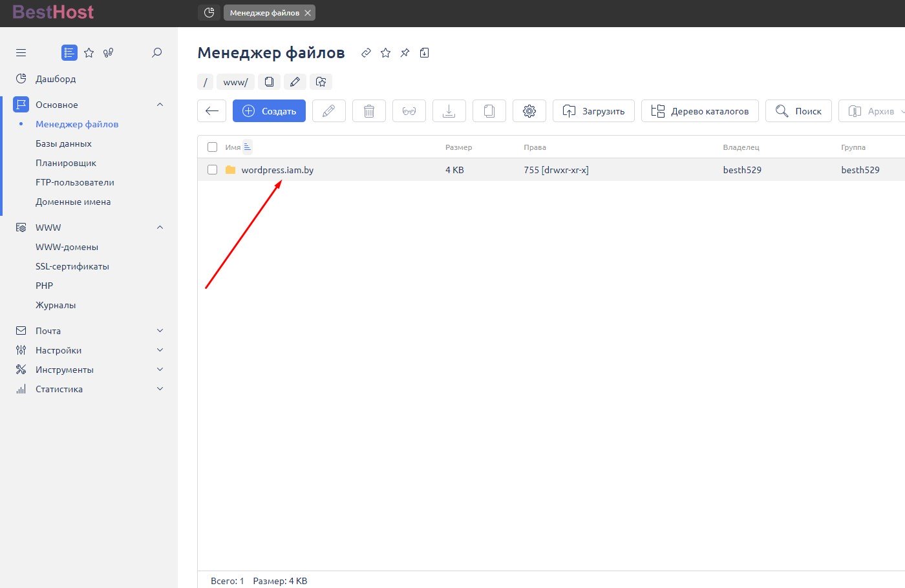Click the dashboard pie icon in the top bar
This screenshot has width=905, height=588.
click(x=209, y=12)
